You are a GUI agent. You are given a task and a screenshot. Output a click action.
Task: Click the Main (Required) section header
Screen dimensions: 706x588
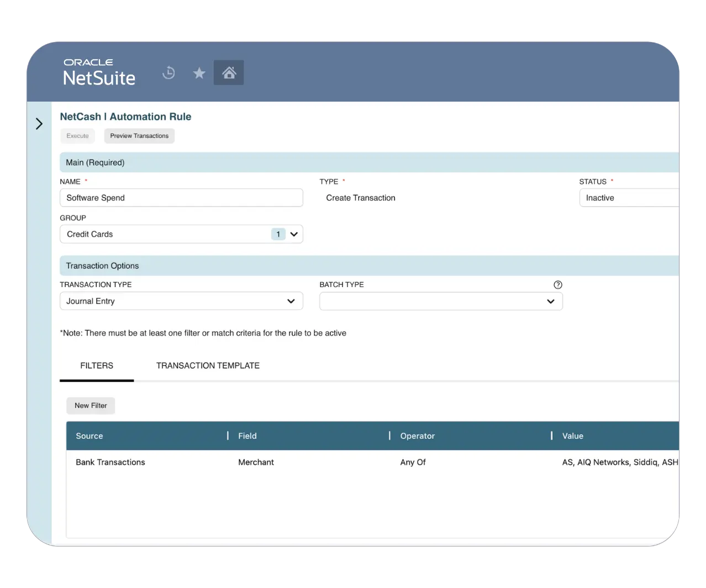pyautogui.click(x=369, y=162)
